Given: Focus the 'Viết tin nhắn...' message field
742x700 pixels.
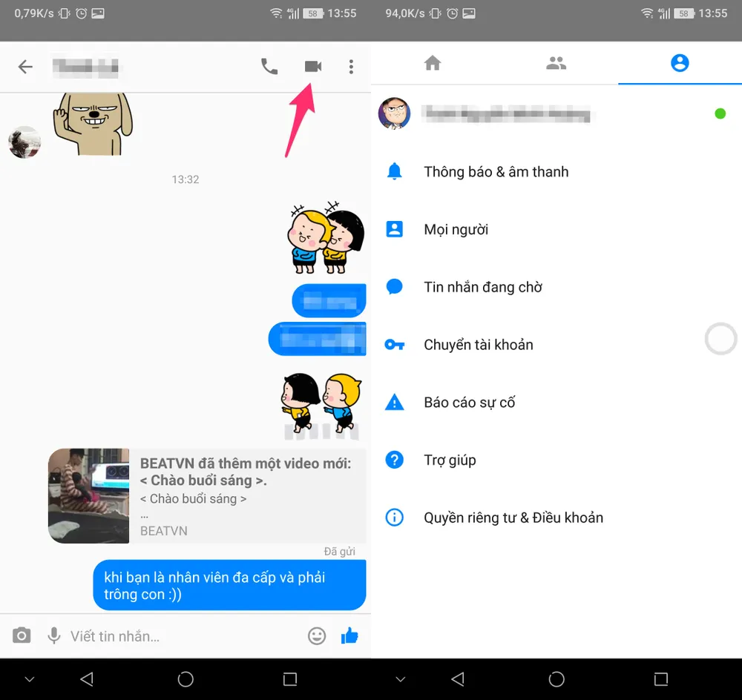Looking at the screenshot, I should 185,636.
